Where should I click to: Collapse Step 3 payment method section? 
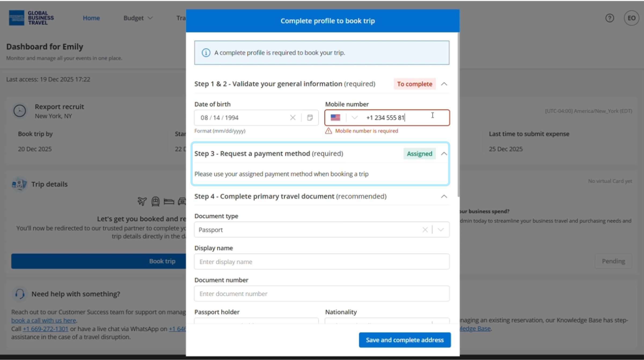[x=444, y=154]
